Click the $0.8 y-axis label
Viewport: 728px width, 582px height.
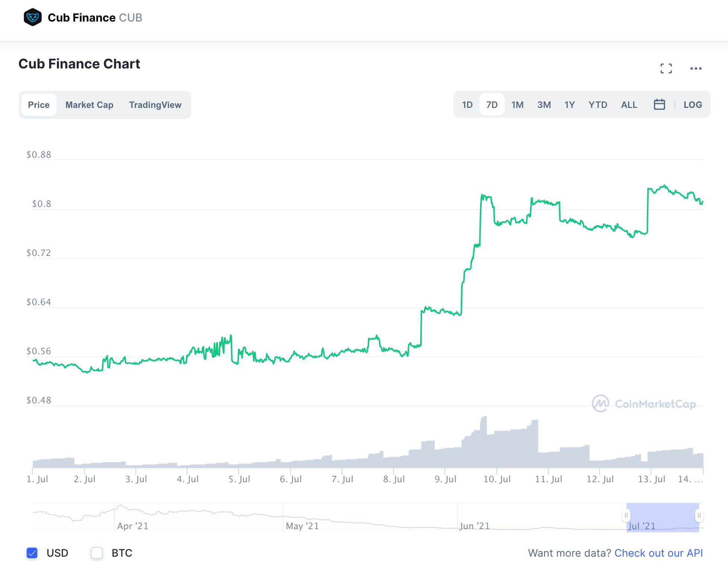[x=41, y=204]
